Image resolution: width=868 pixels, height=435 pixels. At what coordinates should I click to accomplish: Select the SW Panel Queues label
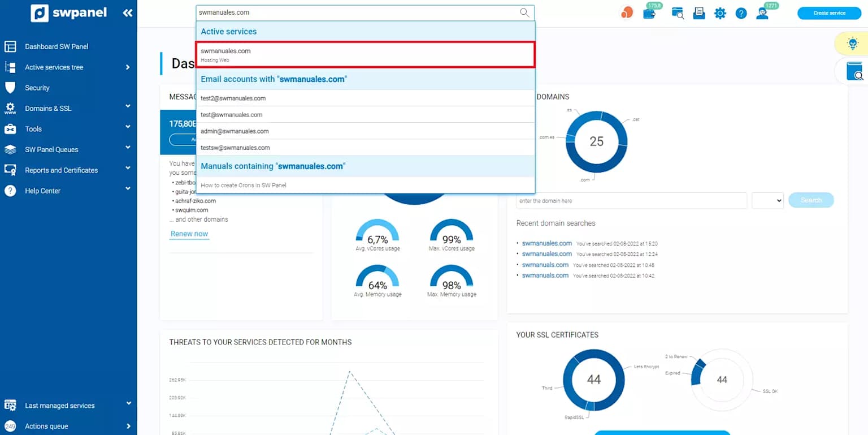click(x=51, y=150)
